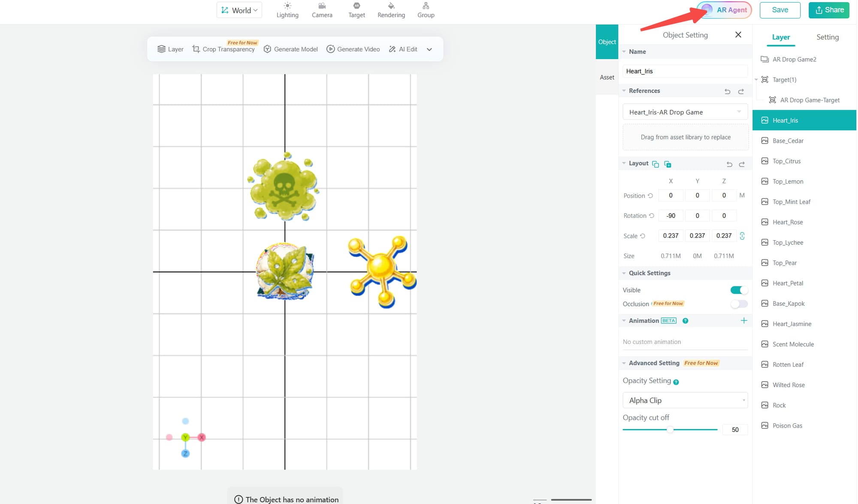Open the Camera tool
This screenshot has width=858, height=504.
(322, 10)
